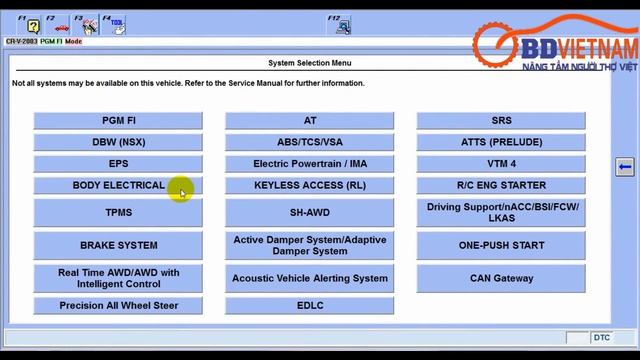Open the CAN Gateway system
This screenshot has width=640, height=360.
coord(501,278)
